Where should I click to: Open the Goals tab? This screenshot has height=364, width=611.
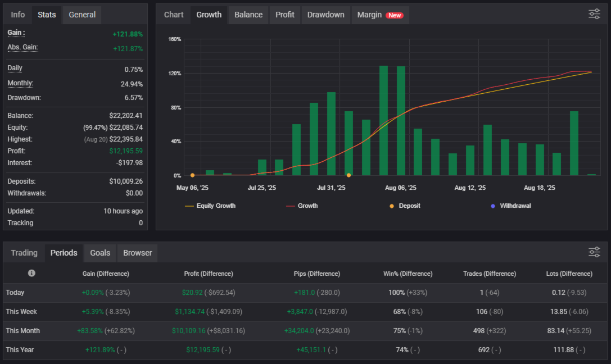(x=100, y=253)
